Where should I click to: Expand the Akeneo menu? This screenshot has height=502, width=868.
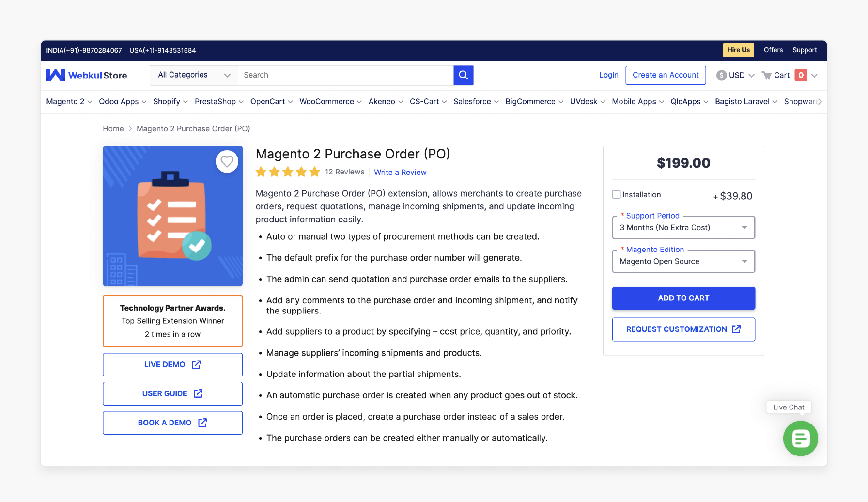coord(386,101)
